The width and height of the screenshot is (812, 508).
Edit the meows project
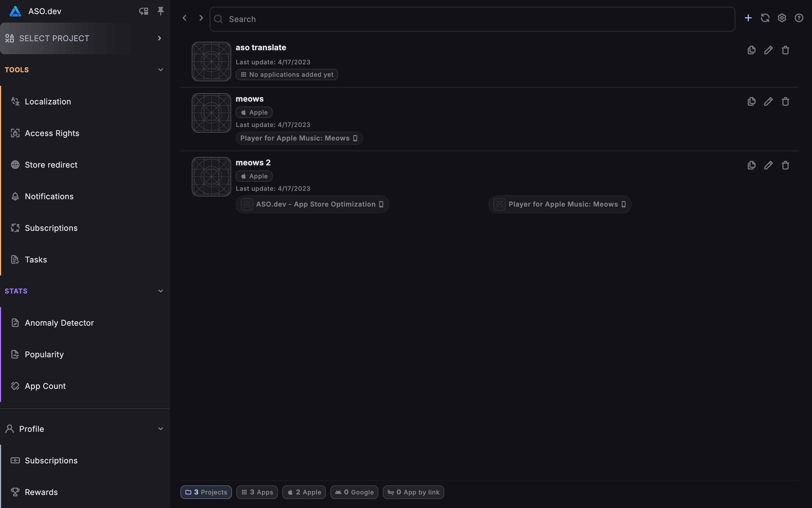coord(768,102)
